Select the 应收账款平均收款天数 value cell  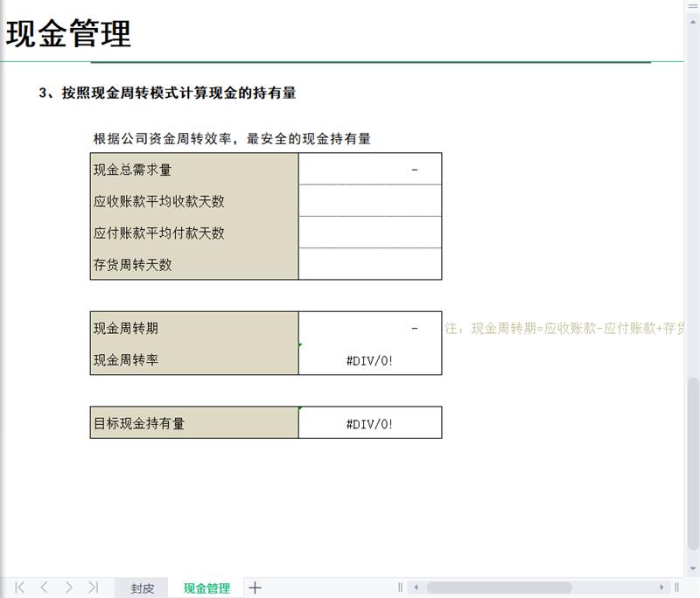[370, 201]
